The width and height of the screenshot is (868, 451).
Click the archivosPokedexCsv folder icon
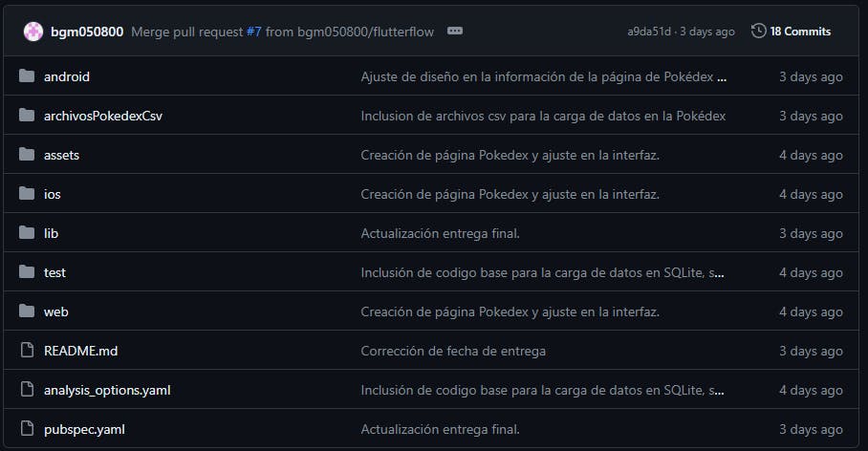click(27, 116)
